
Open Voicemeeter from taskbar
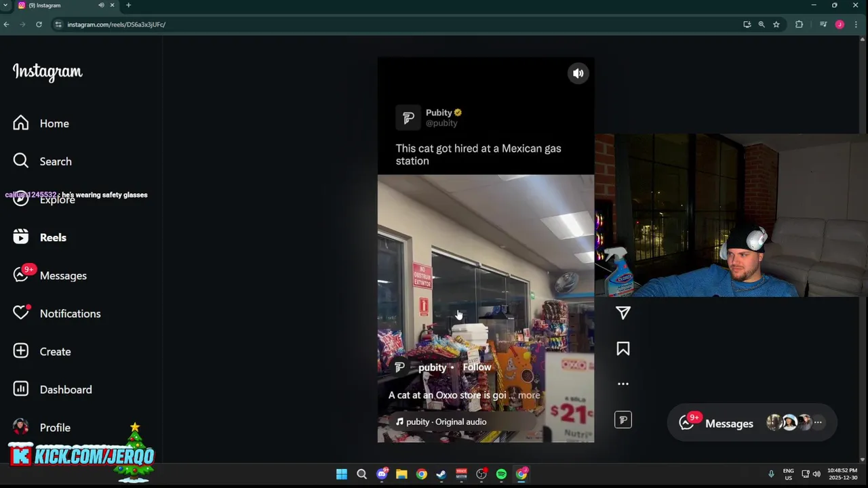click(x=461, y=474)
